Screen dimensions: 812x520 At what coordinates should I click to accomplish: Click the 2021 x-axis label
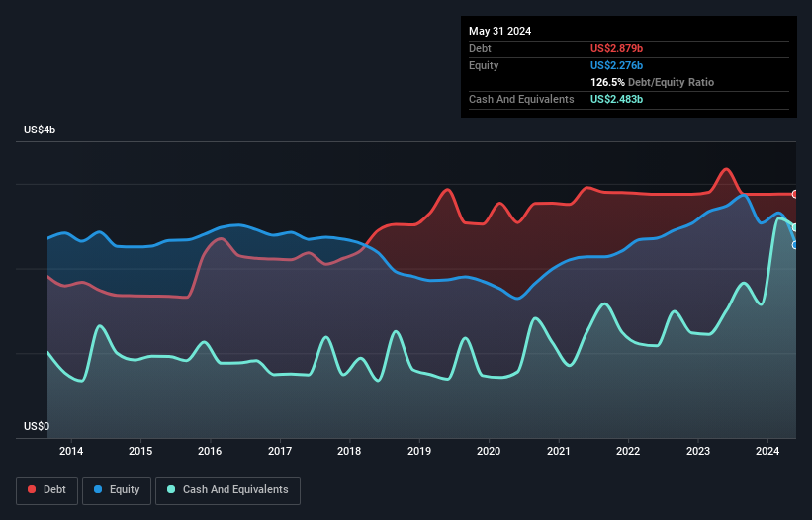(x=558, y=451)
